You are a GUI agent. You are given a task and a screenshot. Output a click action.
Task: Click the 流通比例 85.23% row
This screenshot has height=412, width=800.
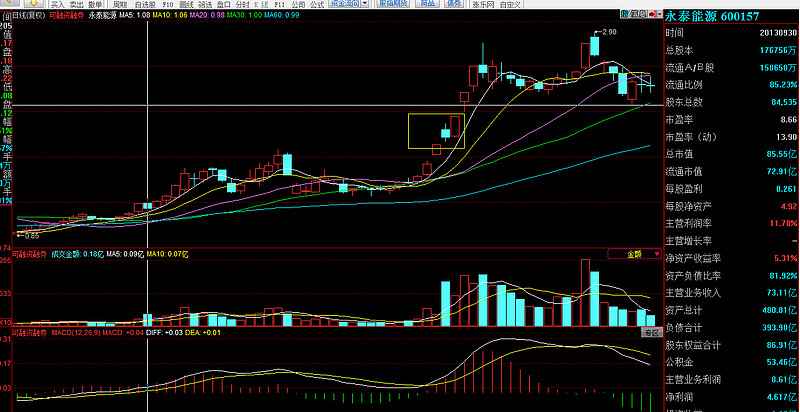[731, 85]
